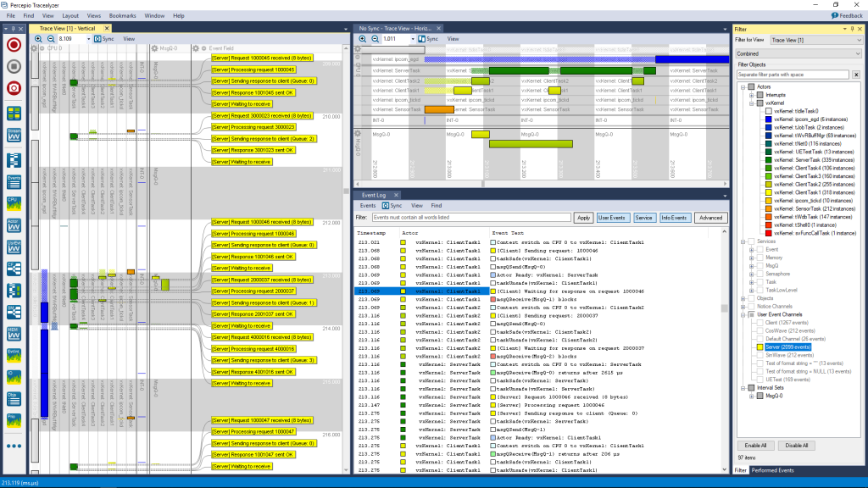
Task: Open the Find menu
Action: [x=28, y=15]
